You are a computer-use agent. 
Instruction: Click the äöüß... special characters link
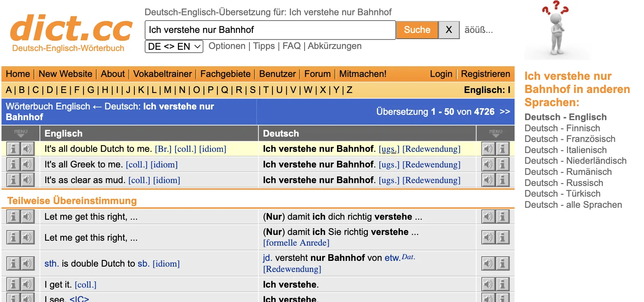coord(478,30)
